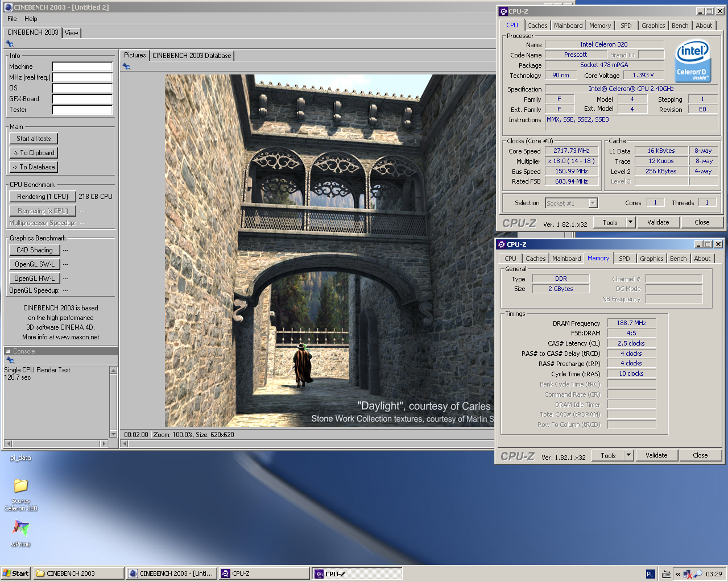
Task: Switch to the CINEBENCH 2003 folder taskbar button
Action: coord(78,573)
